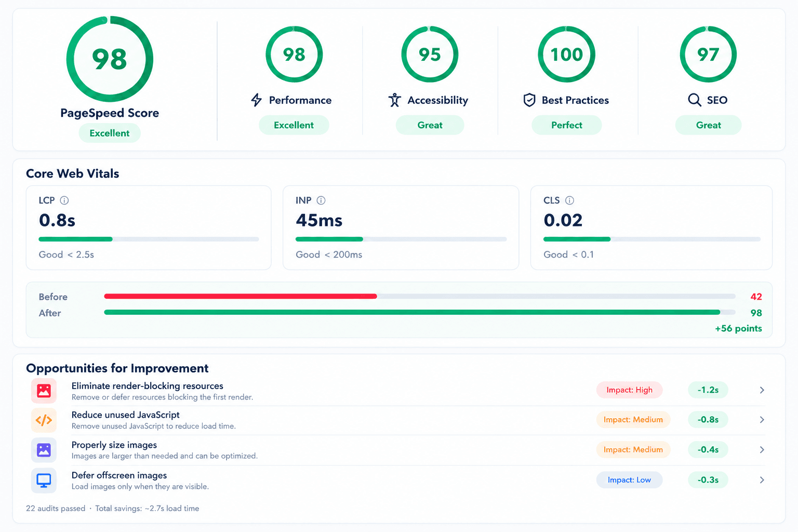Viewport: 798px width, 532px height.
Task: Click the green After score bar
Action: [412, 312]
